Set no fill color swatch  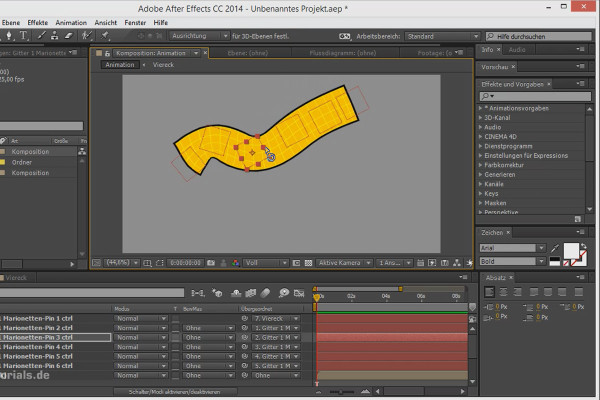[566, 263]
